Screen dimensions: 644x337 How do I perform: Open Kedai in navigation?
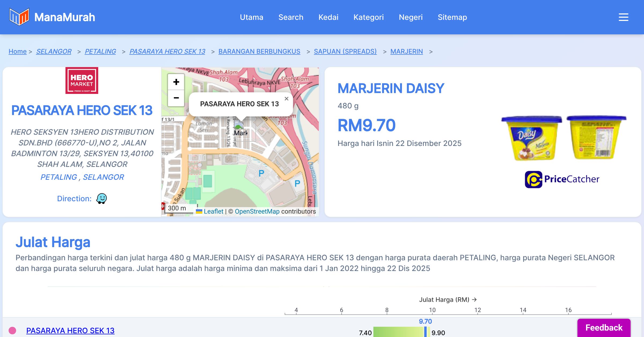[x=328, y=17]
